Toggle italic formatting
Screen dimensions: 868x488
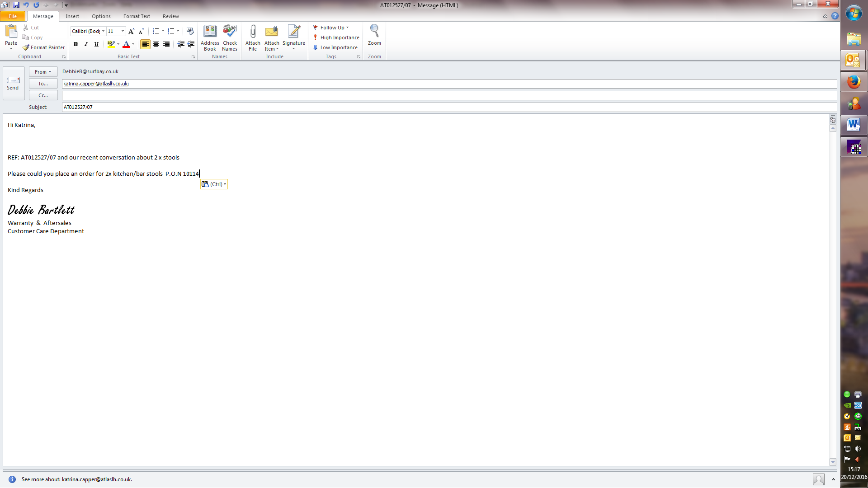86,44
